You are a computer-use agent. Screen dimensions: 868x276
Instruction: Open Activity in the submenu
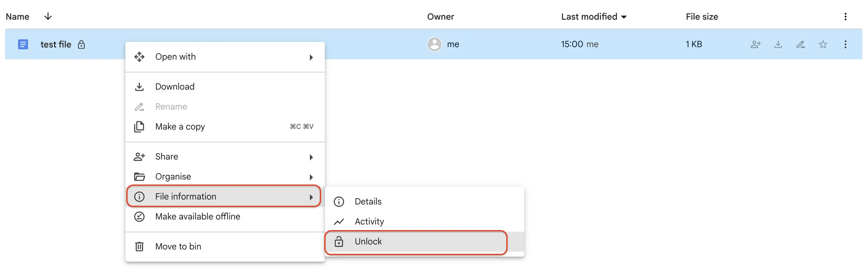(425, 221)
